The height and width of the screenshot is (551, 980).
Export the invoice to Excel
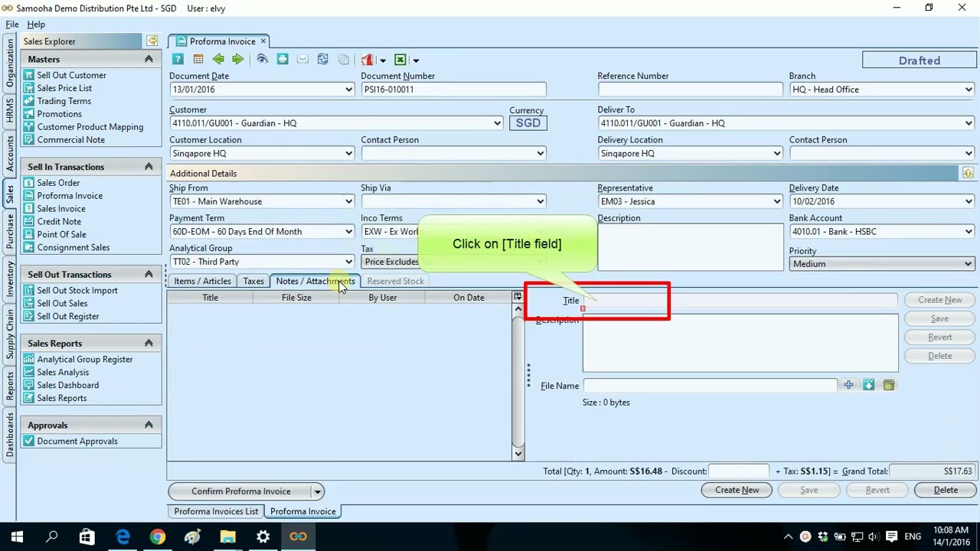(x=400, y=60)
